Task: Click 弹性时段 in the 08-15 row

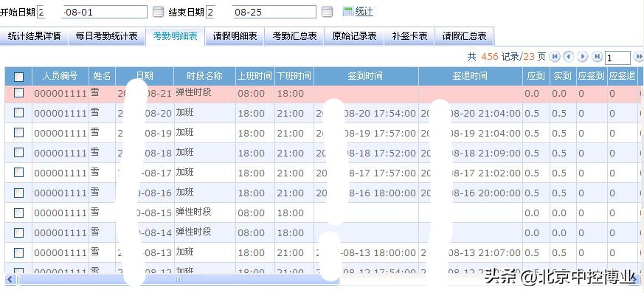Action: click(193, 212)
